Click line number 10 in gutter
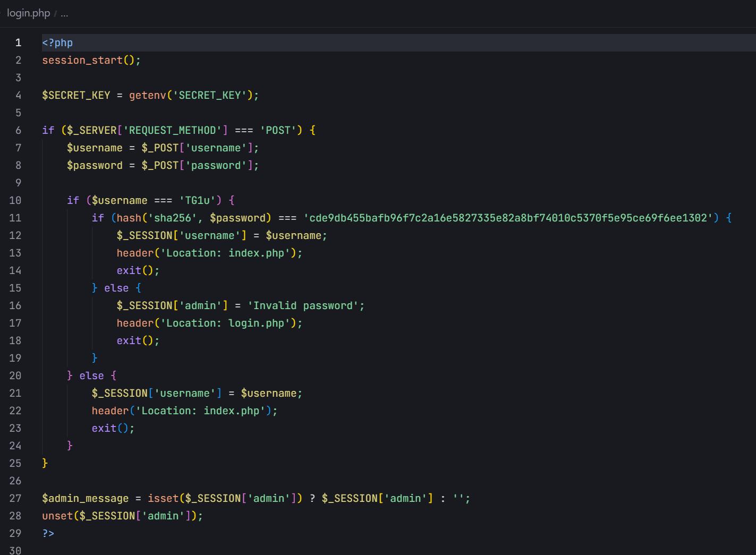This screenshot has width=756, height=555. [15, 200]
